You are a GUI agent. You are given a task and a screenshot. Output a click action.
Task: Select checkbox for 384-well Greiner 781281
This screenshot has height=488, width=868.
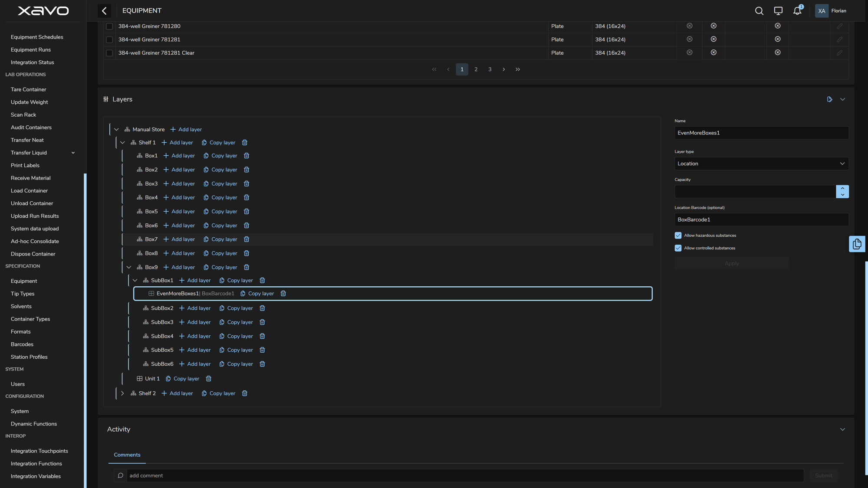pos(109,39)
